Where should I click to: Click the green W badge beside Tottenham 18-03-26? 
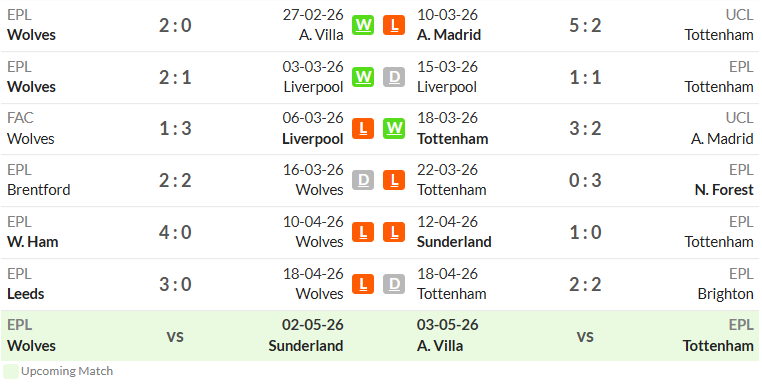point(394,129)
